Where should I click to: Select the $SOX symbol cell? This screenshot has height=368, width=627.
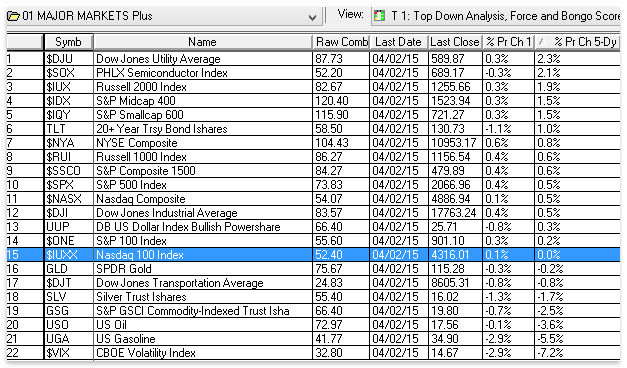point(68,73)
